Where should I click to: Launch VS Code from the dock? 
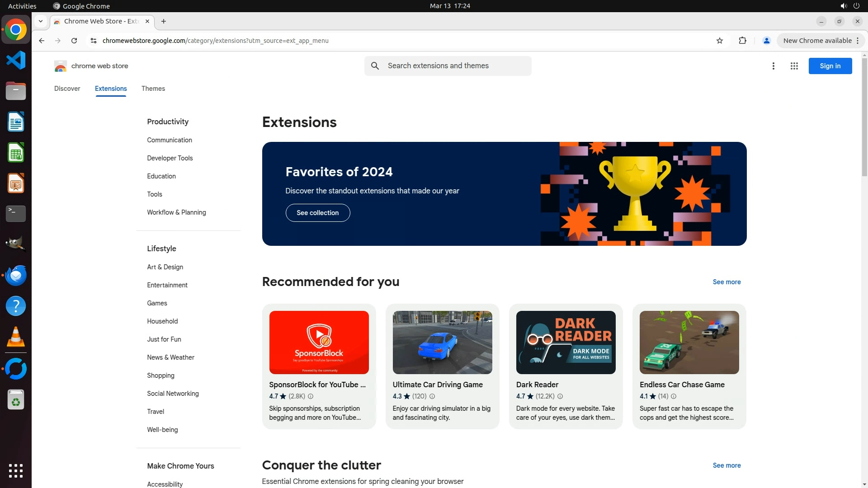16,60
